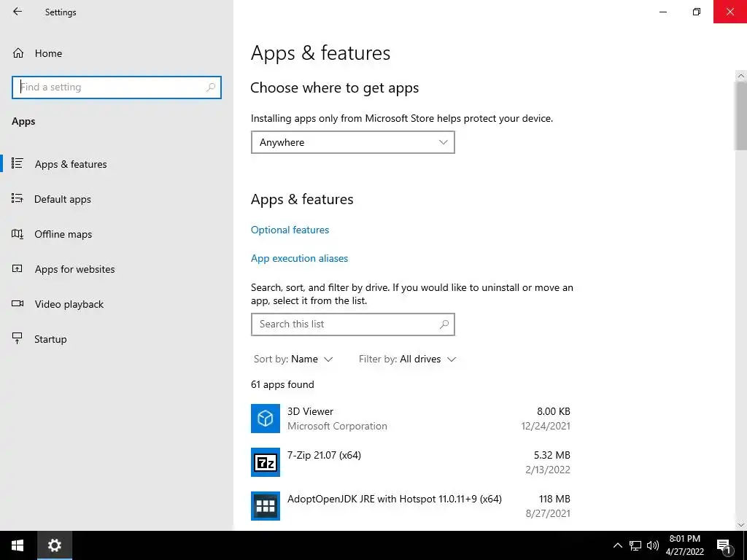The width and height of the screenshot is (747, 560).
Task: Focus the Search this list field
Action: point(353,324)
